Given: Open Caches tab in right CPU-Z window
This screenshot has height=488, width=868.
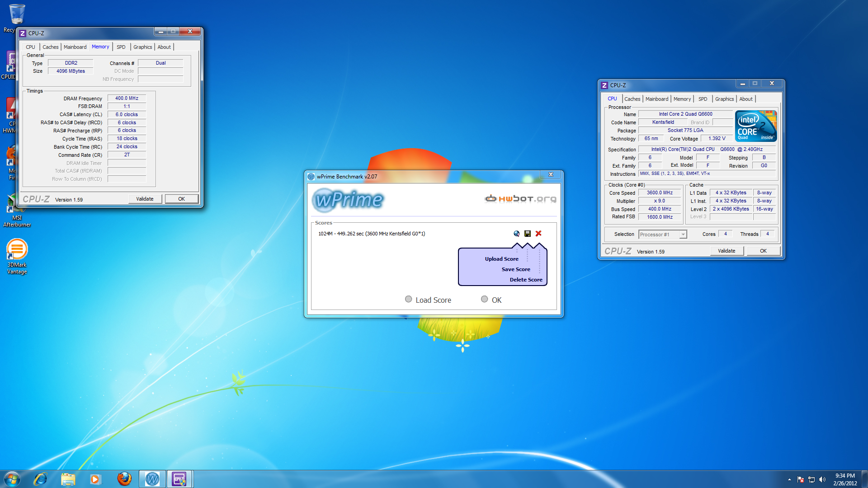Looking at the screenshot, I should 632,99.
